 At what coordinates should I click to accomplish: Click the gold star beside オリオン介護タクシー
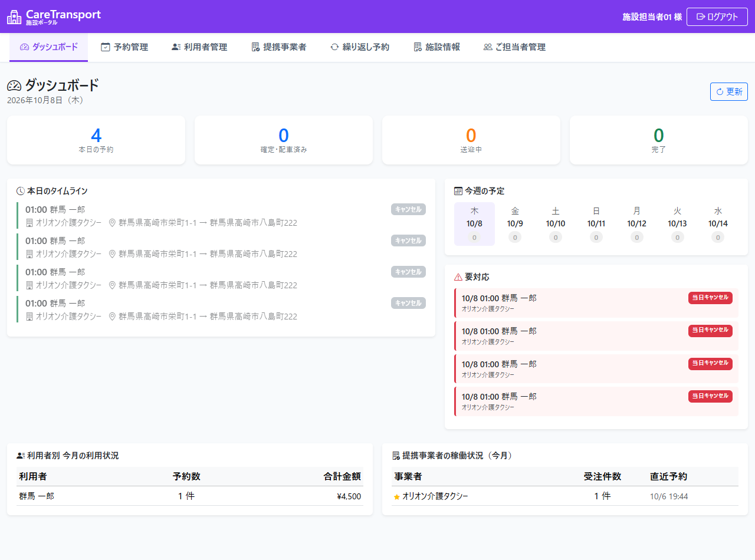397,497
